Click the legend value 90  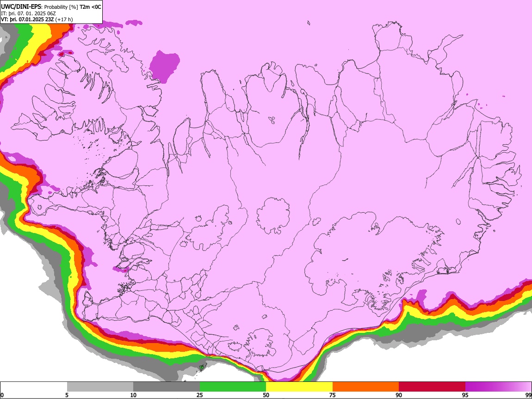399,395
